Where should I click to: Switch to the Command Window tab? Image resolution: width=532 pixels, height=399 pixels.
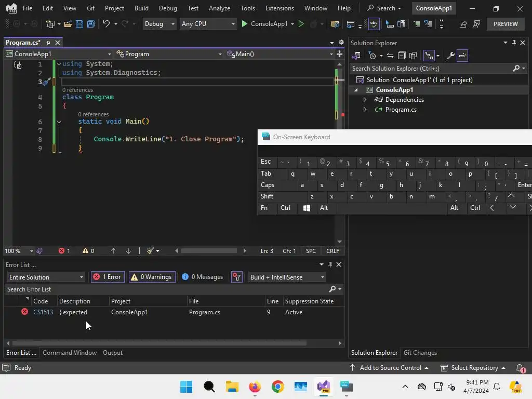coord(70,353)
